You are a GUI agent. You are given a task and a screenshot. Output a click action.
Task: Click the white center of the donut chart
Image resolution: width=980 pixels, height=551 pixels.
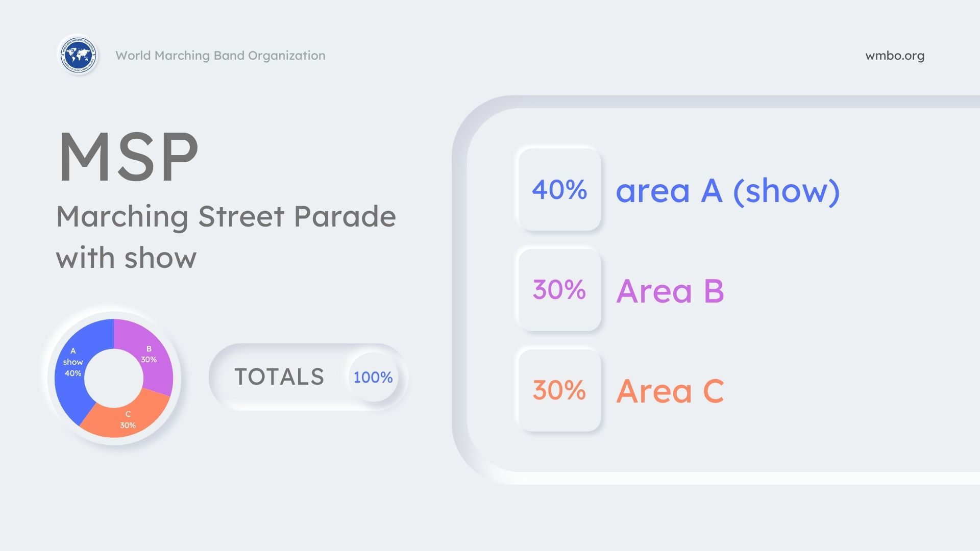click(114, 378)
